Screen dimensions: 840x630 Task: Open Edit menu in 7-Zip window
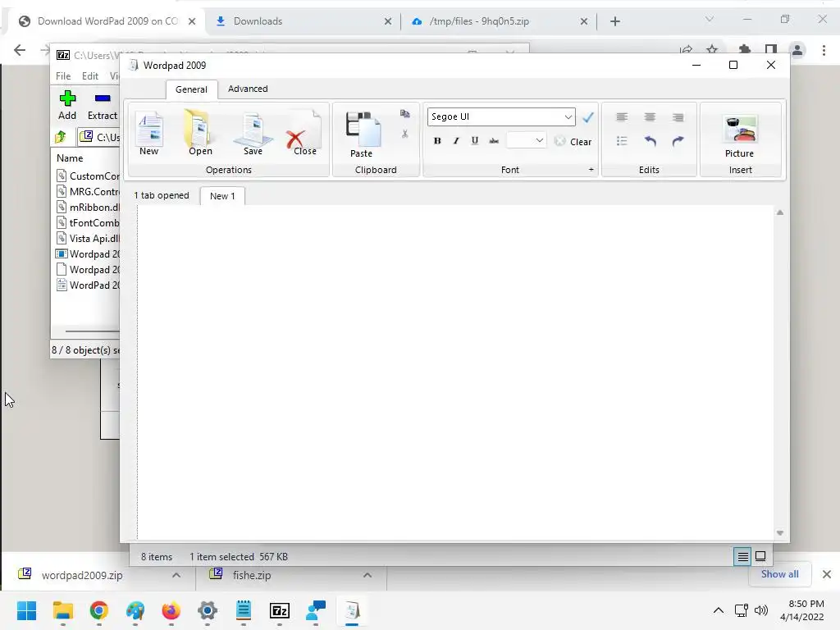tap(90, 76)
